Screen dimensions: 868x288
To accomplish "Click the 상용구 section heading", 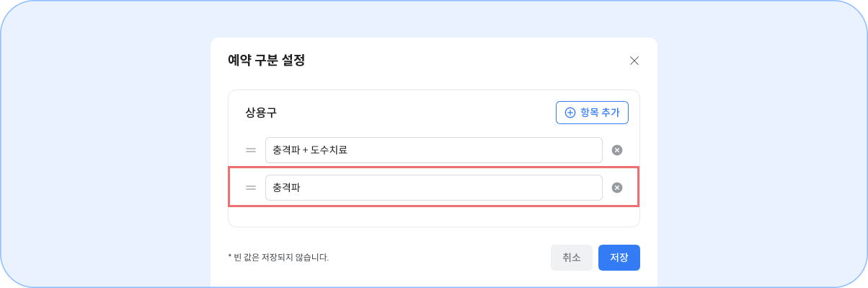I will click(x=261, y=113).
